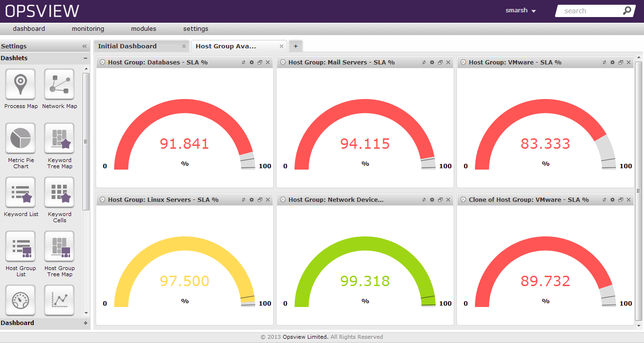The height and width of the screenshot is (343, 644).
Task: Add the Keyword Cells dashlet
Action: click(59, 192)
